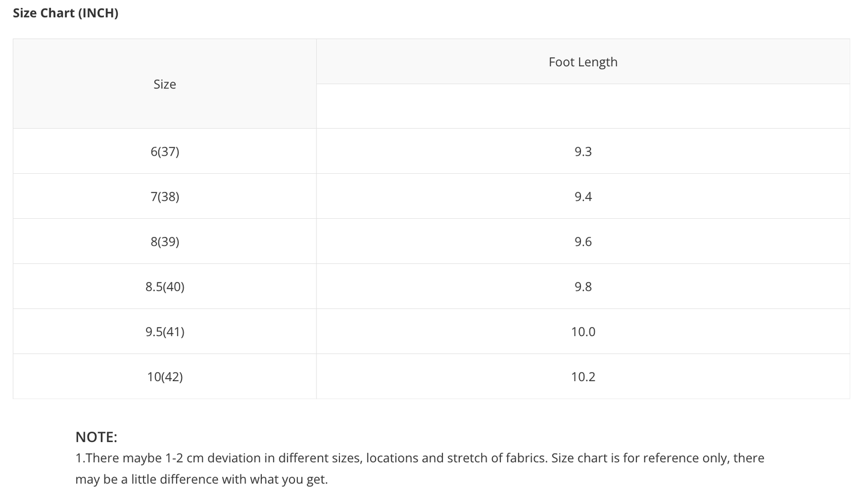
Task: Click the 10(42) size cell
Action: pyautogui.click(x=165, y=377)
